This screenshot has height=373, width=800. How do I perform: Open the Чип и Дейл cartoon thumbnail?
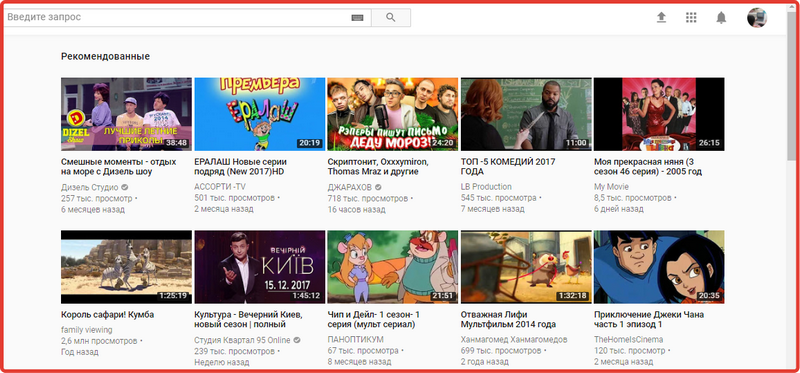click(392, 267)
